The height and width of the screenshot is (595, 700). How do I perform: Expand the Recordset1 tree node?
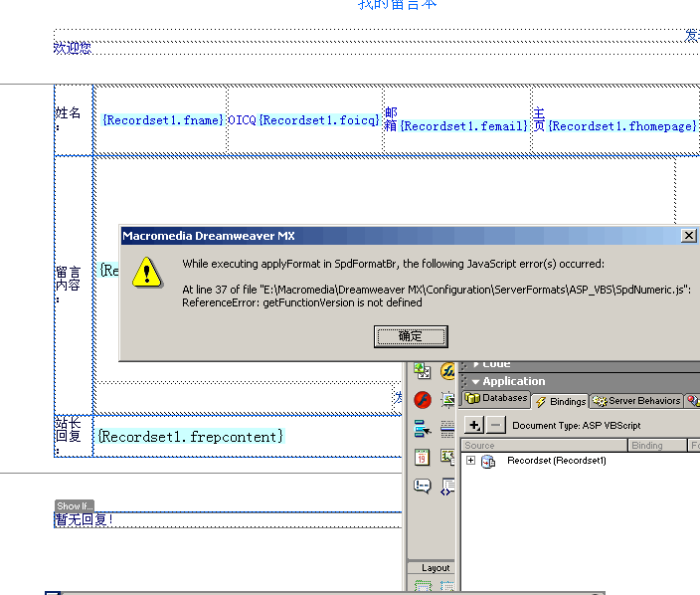tap(470, 462)
